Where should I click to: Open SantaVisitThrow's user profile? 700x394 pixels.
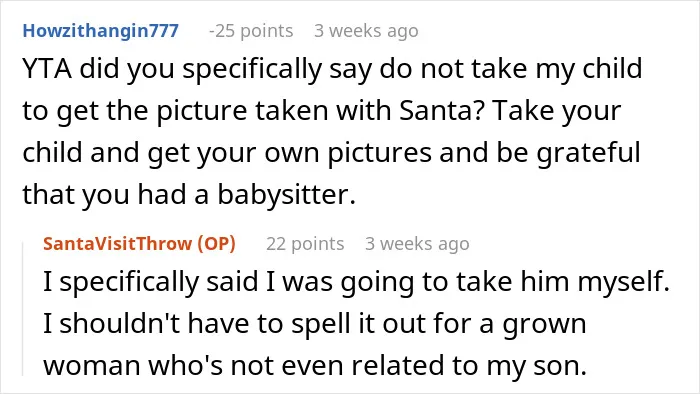(x=117, y=244)
